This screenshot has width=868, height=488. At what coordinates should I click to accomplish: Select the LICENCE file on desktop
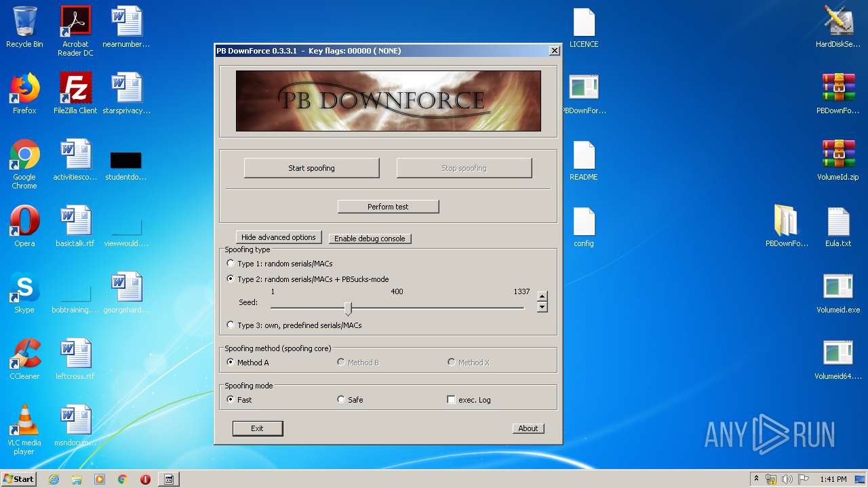pos(584,27)
